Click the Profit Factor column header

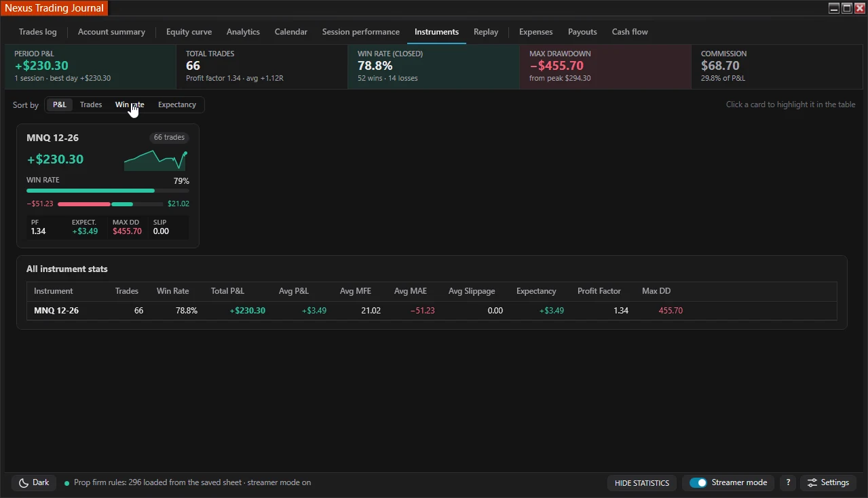pos(599,291)
